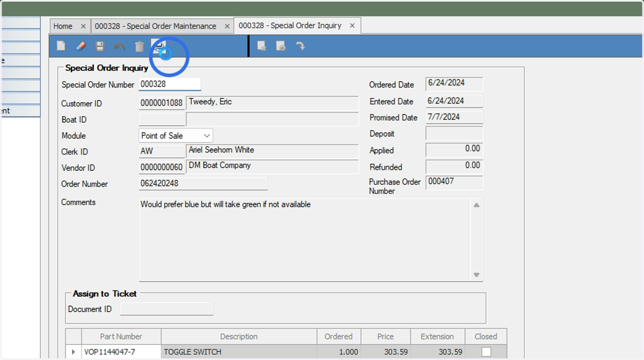Click the Vendor ID field 0000000060

coord(162,168)
